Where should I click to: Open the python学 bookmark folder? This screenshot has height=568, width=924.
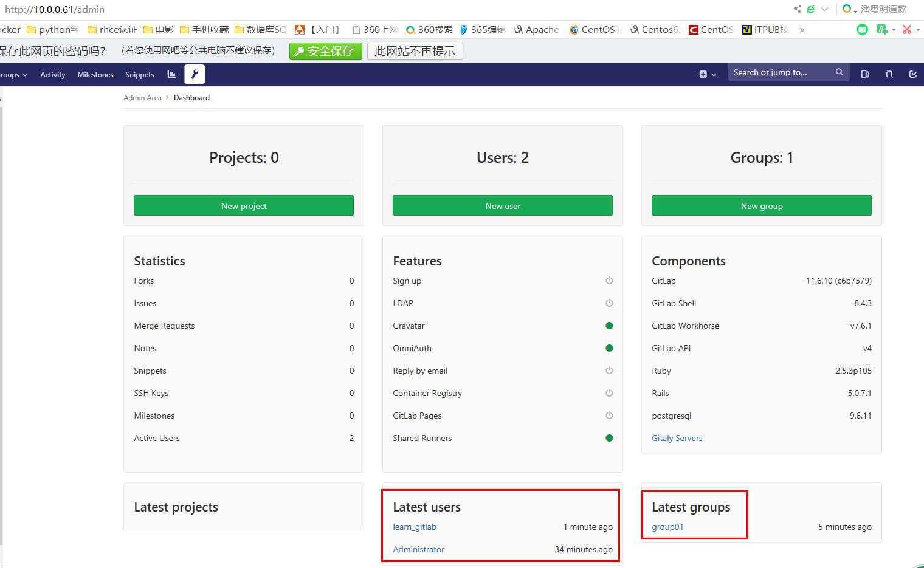tap(53, 29)
